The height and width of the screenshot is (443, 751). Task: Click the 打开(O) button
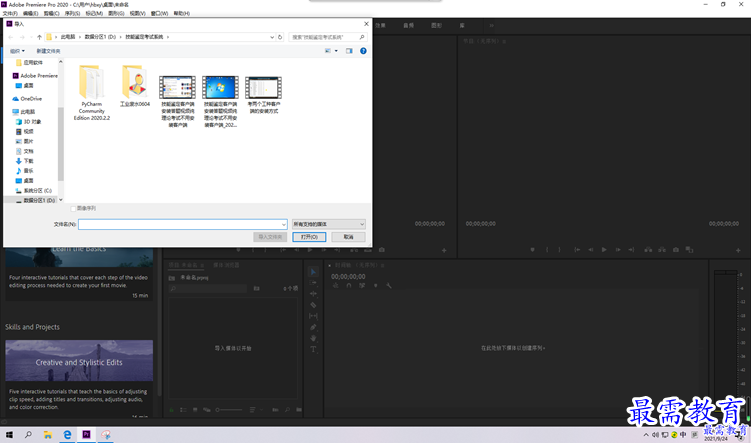(x=309, y=237)
